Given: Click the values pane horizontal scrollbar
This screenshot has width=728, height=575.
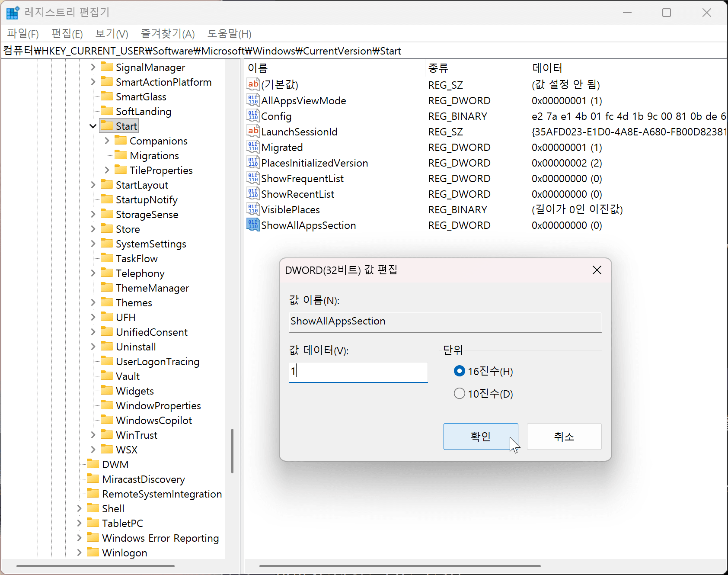Looking at the screenshot, I should point(400,566).
